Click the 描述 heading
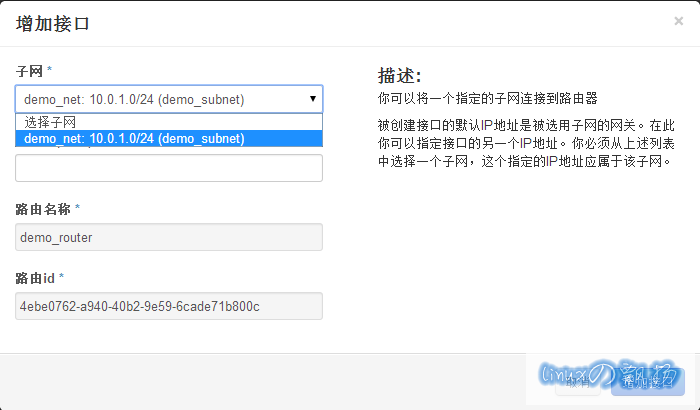The width and height of the screenshot is (700, 410). (399, 76)
